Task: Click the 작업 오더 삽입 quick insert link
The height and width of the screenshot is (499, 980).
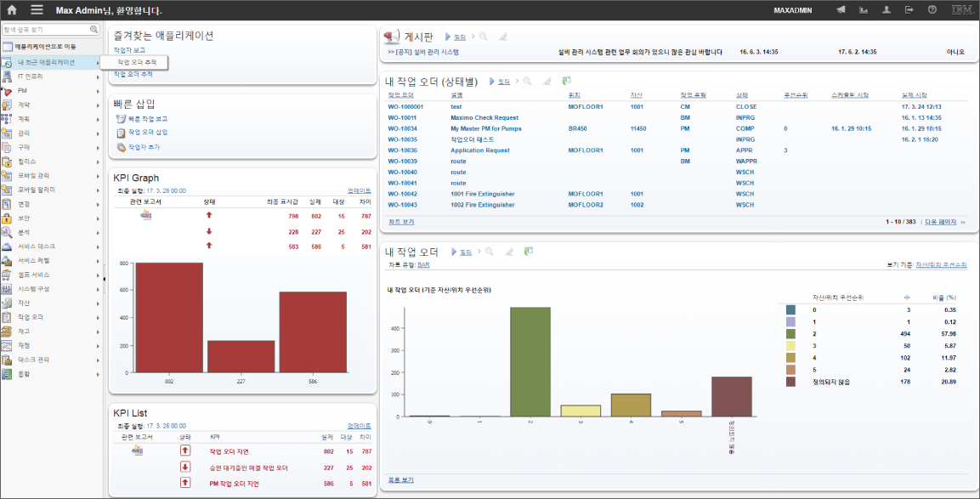Action: pyautogui.click(x=148, y=133)
